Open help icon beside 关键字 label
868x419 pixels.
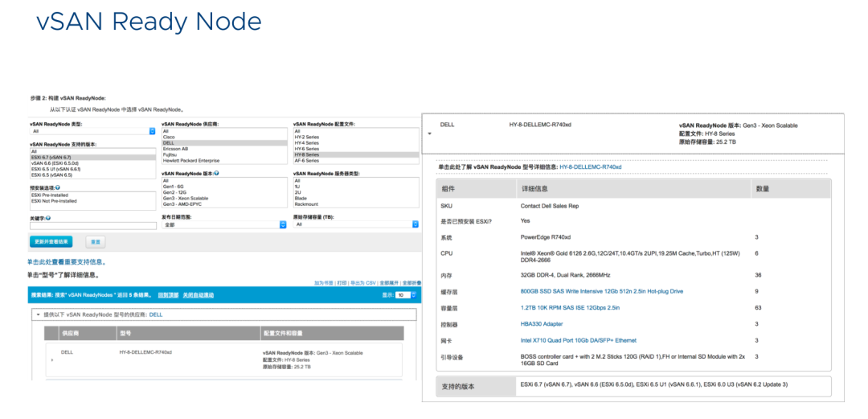(49, 218)
